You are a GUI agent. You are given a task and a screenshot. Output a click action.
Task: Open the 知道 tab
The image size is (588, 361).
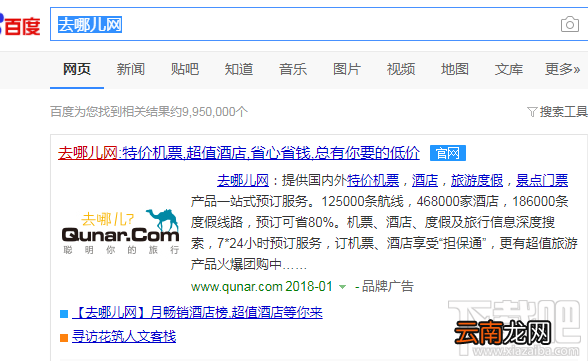click(238, 69)
